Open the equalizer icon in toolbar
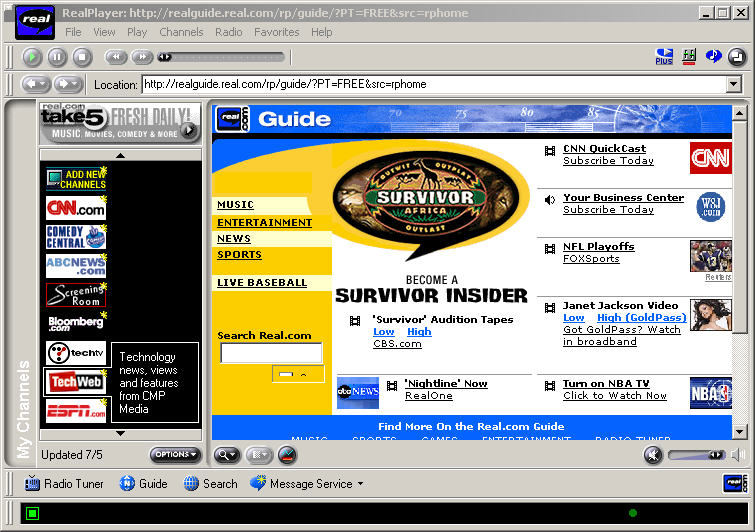Viewport: 755px width, 532px height. (689, 57)
